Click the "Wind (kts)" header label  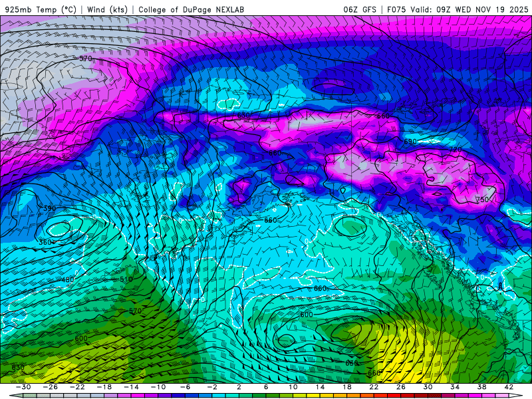click(x=107, y=9)
